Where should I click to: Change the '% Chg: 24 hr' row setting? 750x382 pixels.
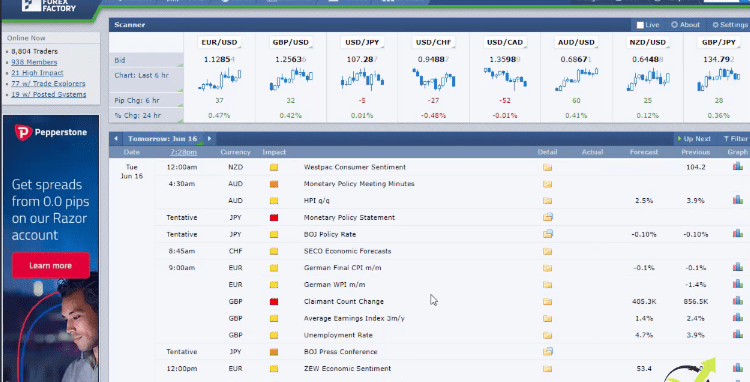tap(146, 115)
